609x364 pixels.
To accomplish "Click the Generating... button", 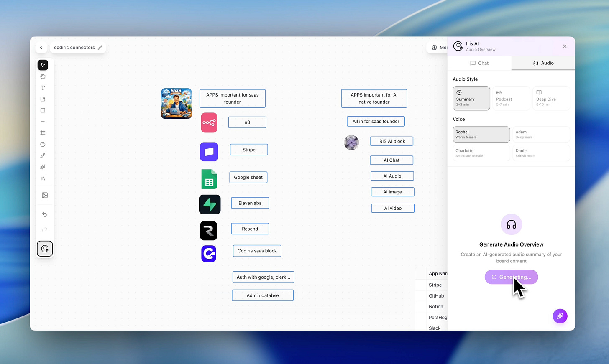I will click(511, 277).
